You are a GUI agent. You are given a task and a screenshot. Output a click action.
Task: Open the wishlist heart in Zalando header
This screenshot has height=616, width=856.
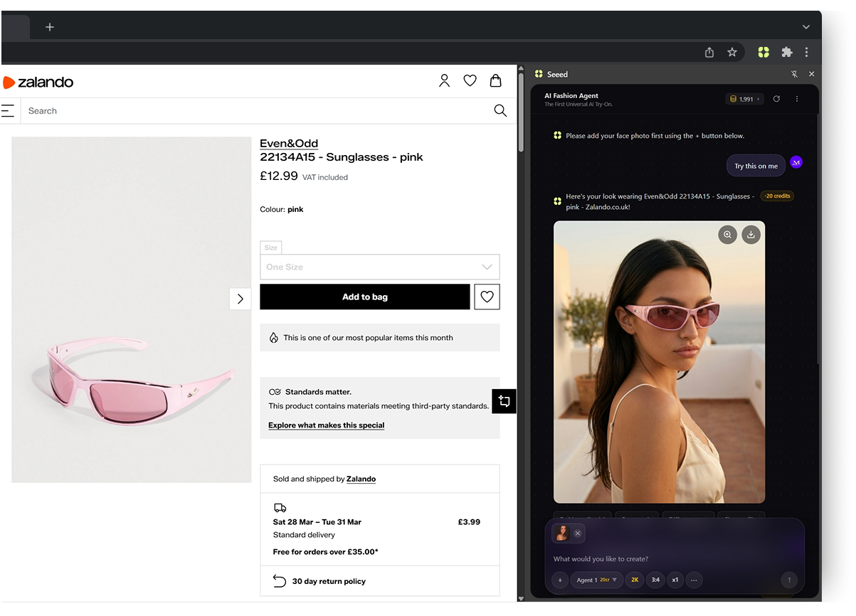470,81
